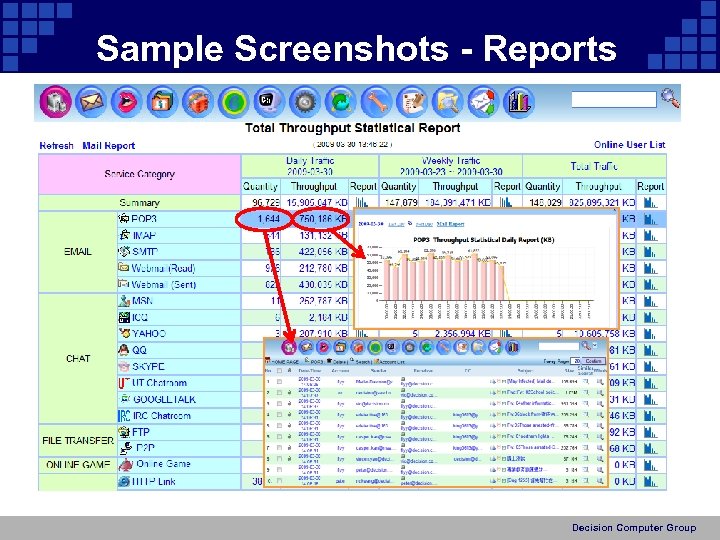This screenshot has height=540, width=720.
Task: Tick the checkbox on mail list row 7
Action: click(x=279, y=448)
